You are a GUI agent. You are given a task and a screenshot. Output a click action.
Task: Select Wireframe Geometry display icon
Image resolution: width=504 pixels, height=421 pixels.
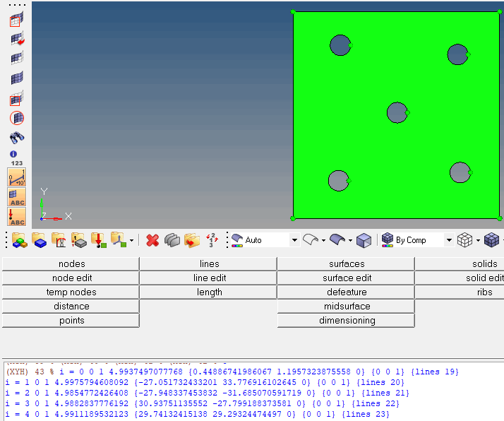pos(311,240)
